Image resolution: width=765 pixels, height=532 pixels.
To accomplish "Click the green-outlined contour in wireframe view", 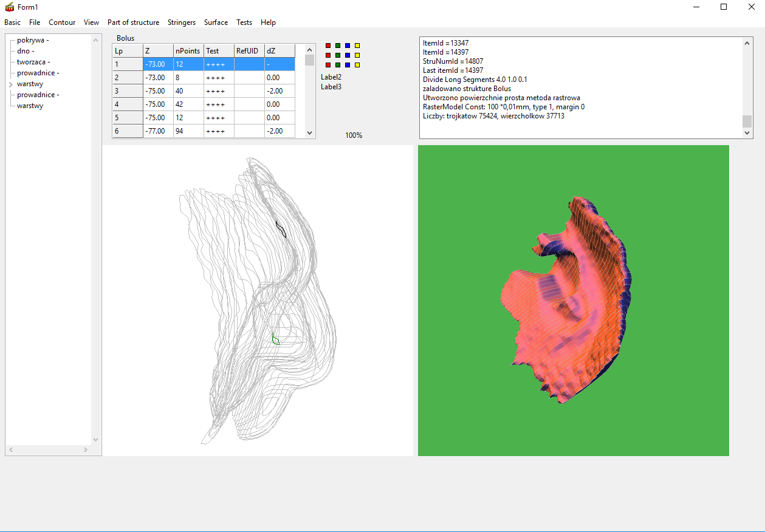I will tap(276, 341).
